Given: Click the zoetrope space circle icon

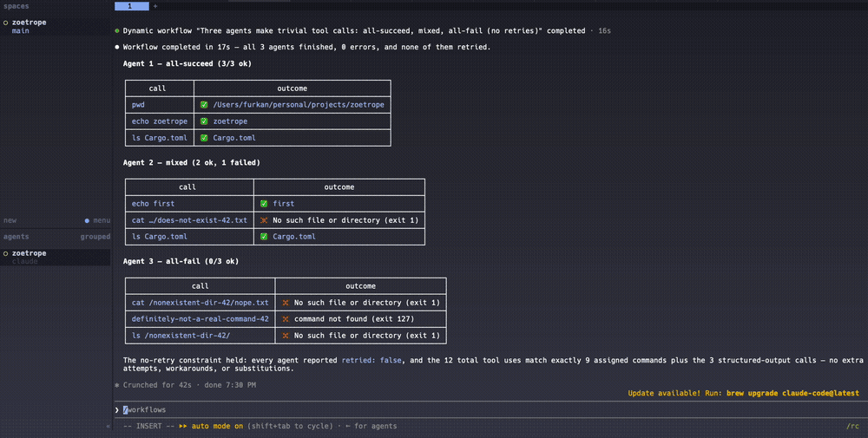Looking at the screenshot, I should tap(5, 23).
